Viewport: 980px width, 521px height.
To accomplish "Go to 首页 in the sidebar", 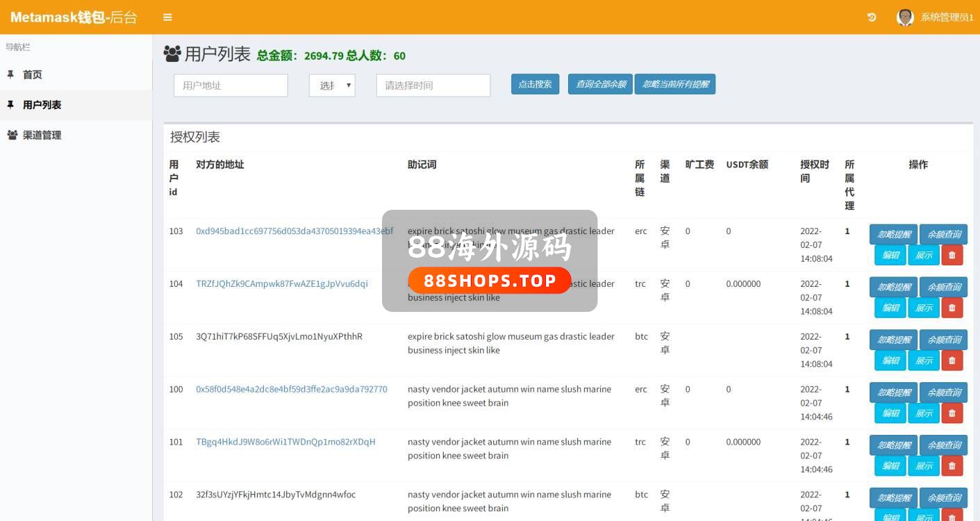I will (x=32, y=75).
